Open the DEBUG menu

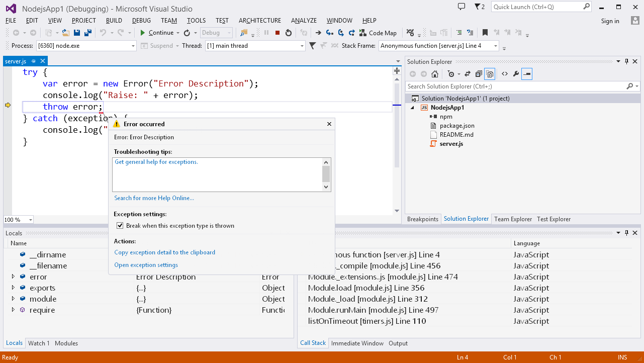(141, 21)
